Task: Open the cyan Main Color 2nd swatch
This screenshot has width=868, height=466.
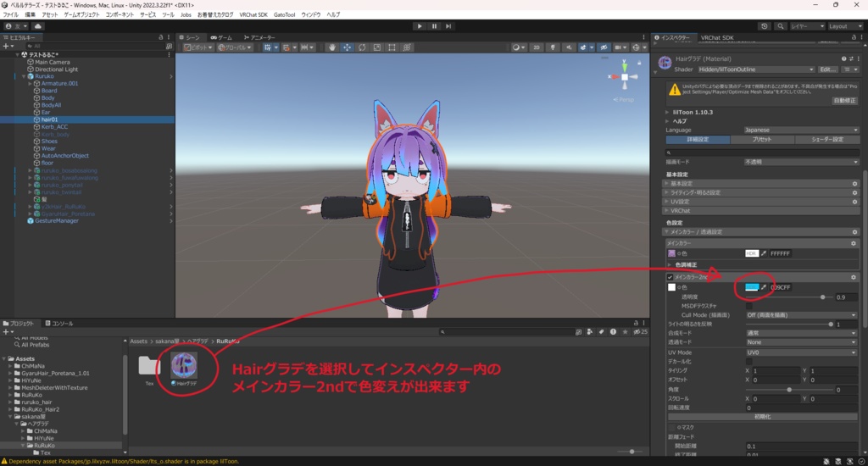Action: (x=752, y=287)
